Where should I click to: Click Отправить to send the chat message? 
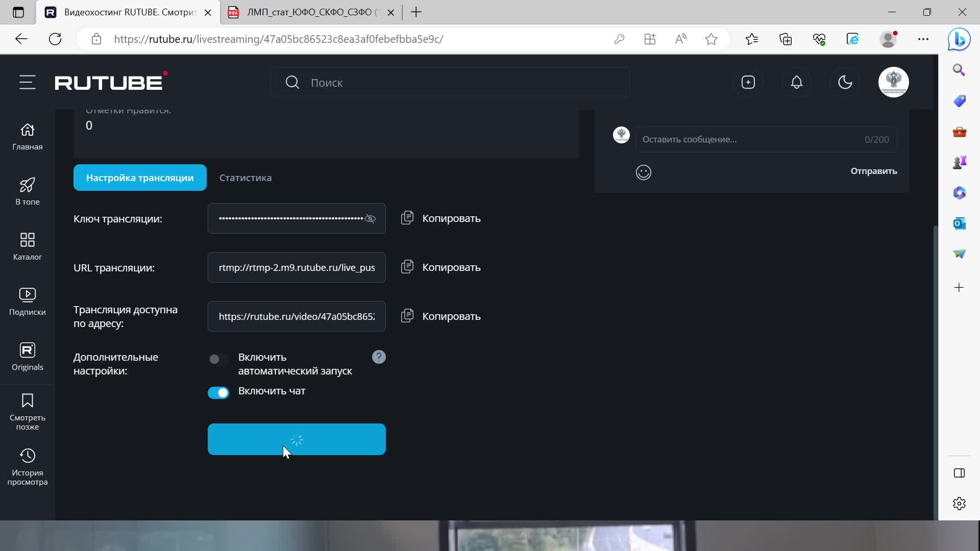click(873, 171)
